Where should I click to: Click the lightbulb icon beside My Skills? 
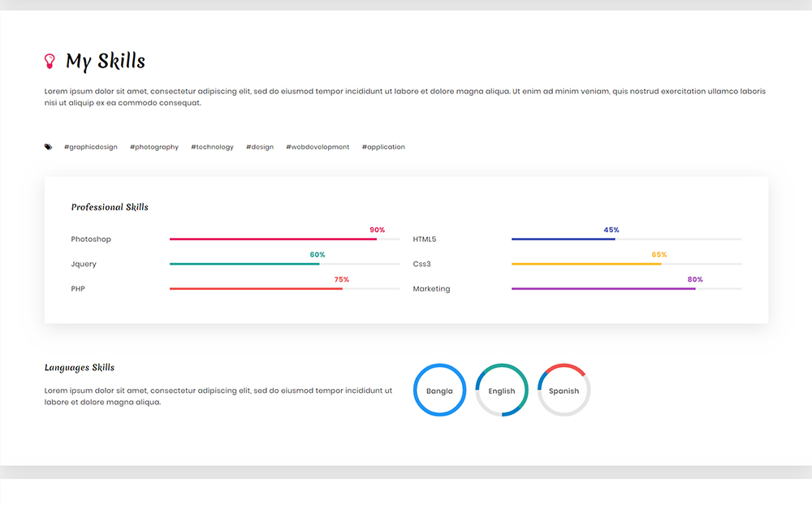50,61
